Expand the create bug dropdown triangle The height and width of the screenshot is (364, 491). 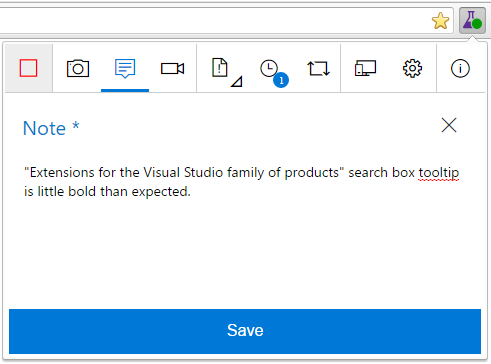click(237, 82)
